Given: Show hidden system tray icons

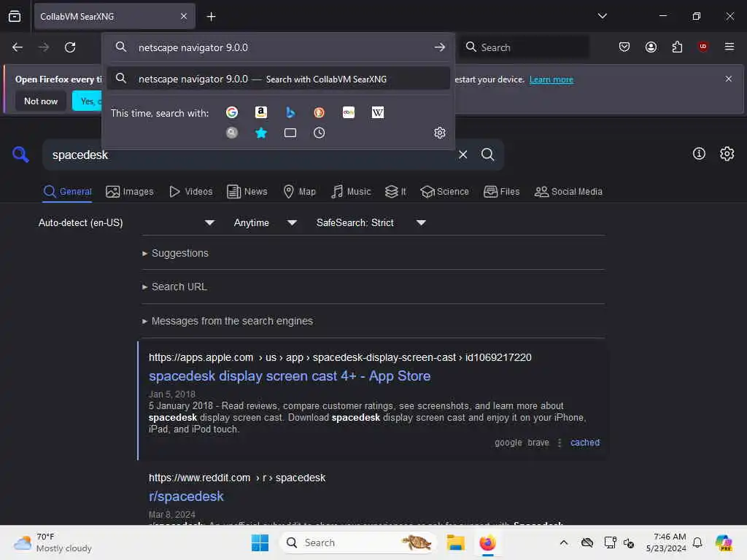Looking at the screenshot, I should pos(564,542).
